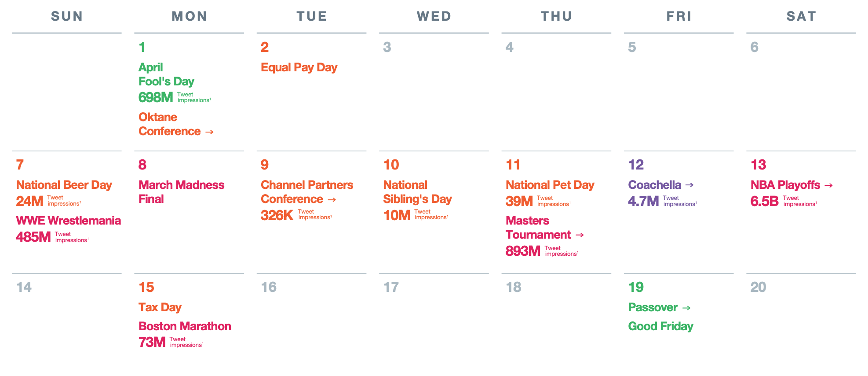Screen dimensions: 868x376
Task: Click the arrow next to Oktane Conference
Action: (x=209, y=132)
